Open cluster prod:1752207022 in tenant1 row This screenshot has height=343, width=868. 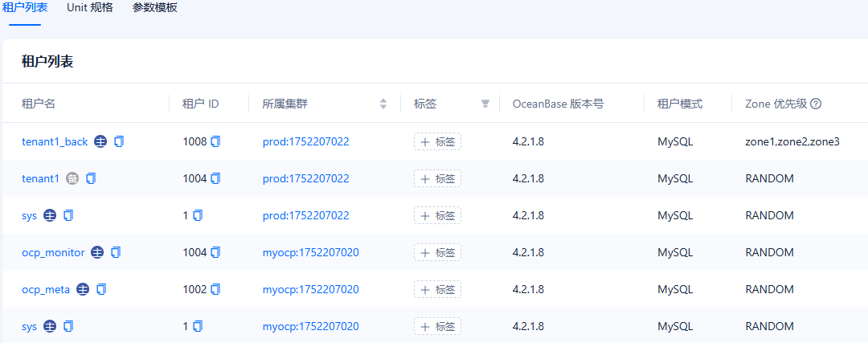point(306,178)
